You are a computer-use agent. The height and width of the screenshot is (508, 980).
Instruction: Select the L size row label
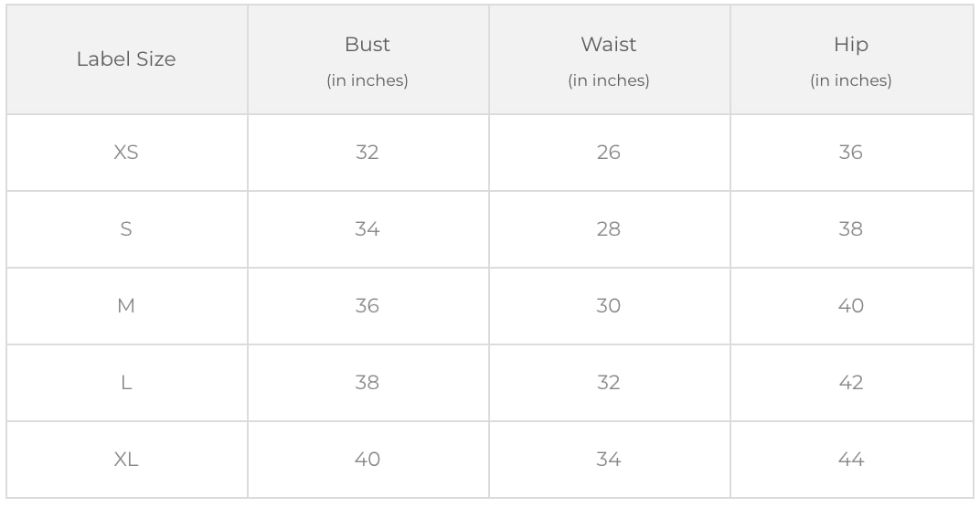126,383
